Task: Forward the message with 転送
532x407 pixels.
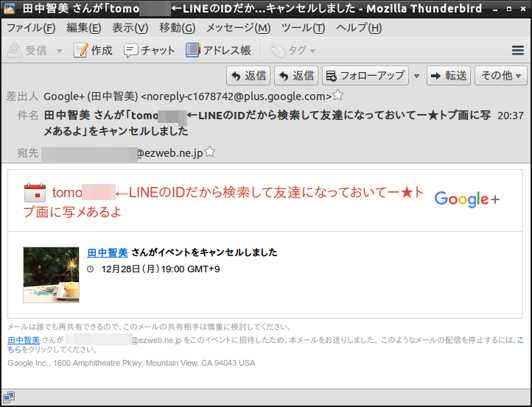Action: click(449, 76)
